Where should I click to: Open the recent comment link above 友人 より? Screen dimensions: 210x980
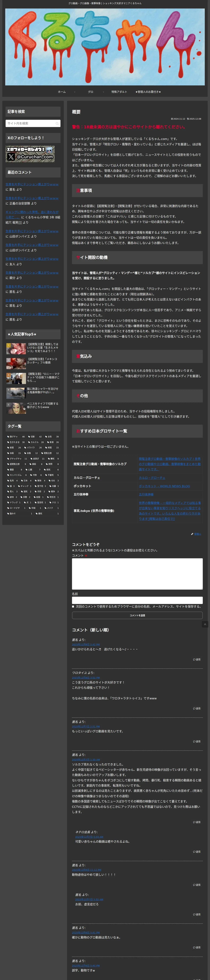32,259
